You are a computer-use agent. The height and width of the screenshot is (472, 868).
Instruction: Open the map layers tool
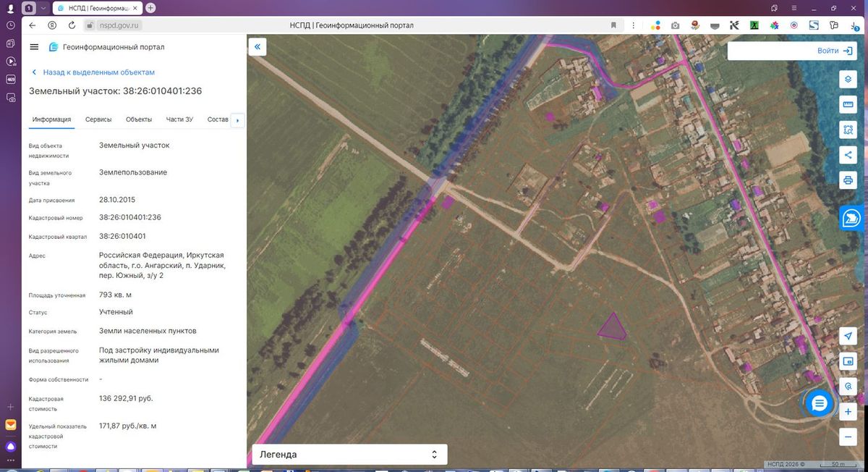[x=848, y=79]
